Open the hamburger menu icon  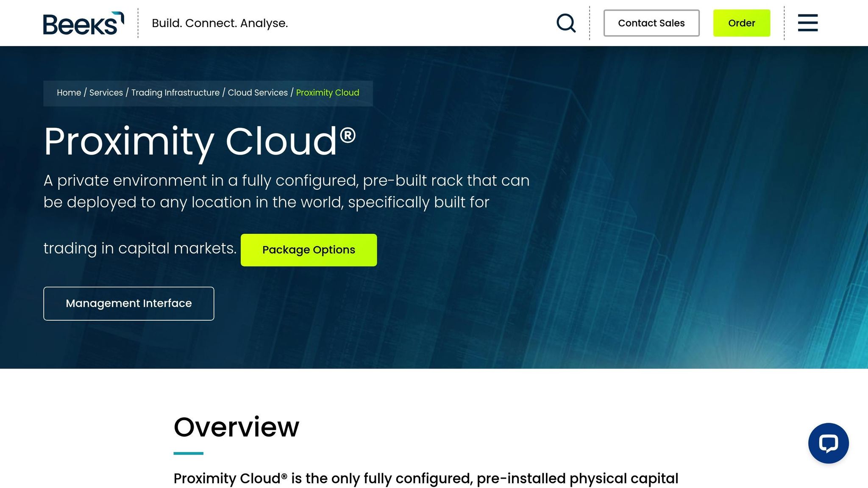(x=808, y=23)
